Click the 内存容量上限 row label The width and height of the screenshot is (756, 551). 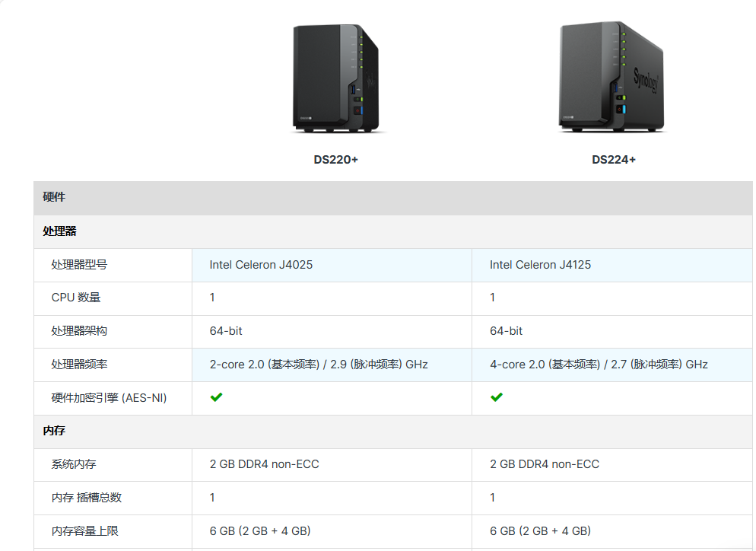(x=85, y=531)
